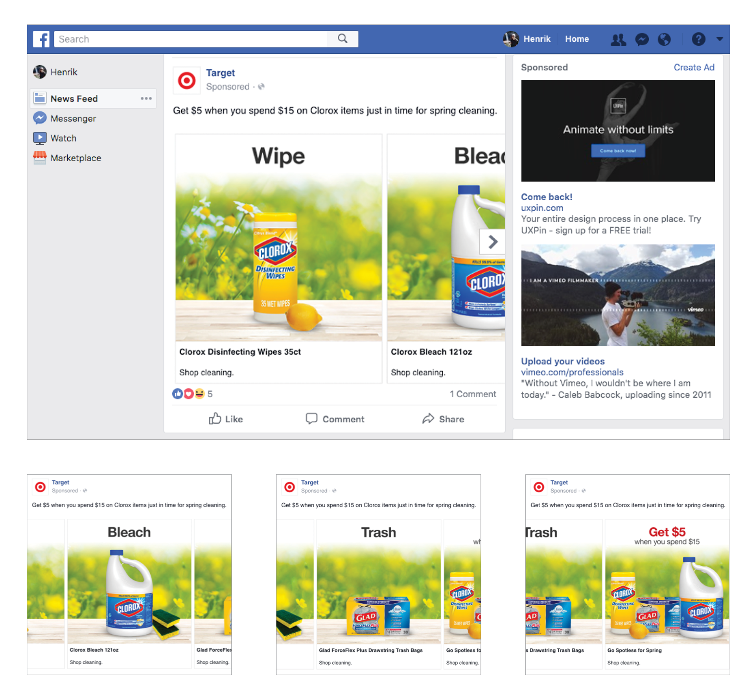The width and height of the screenshot is (755, 700).
Task: Open the Vimeo filmmaker ad image
Action: pyautogui.click(x=618, y=295)
